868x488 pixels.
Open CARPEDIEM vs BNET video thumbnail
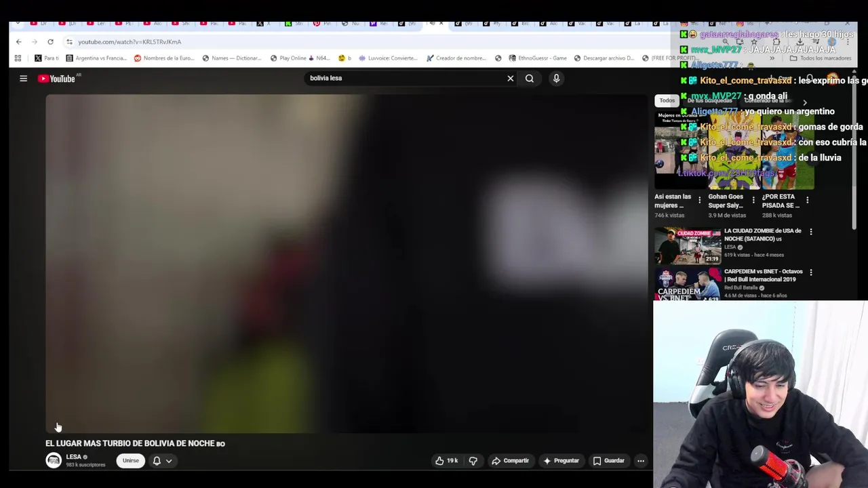(688, 285)
